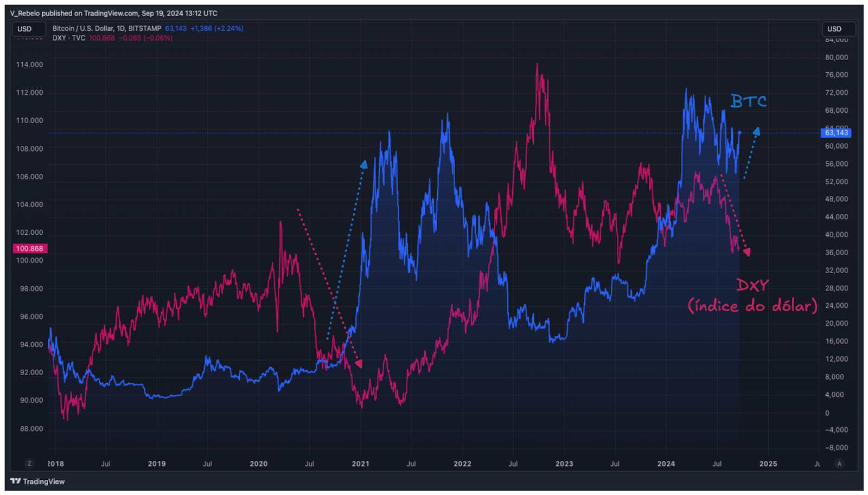Click the Z timezone icon on time axis
Image resolution: width=868 pixels, height=495 pixels.
(x=29, y=464)
